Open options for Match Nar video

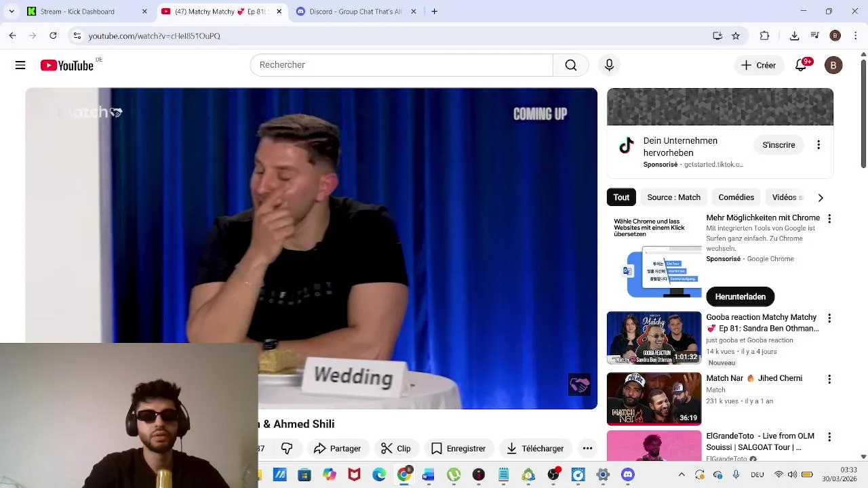pos(829,380)
